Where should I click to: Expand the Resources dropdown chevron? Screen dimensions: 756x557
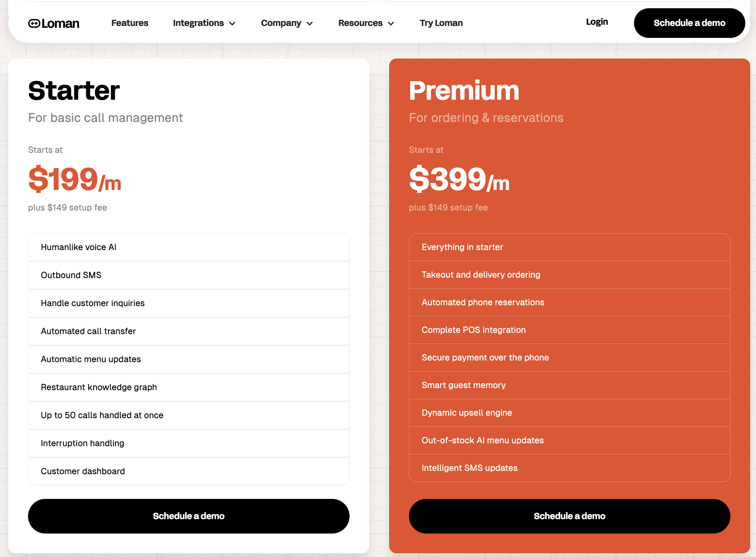pyautogui.click(x=391, y=23)
